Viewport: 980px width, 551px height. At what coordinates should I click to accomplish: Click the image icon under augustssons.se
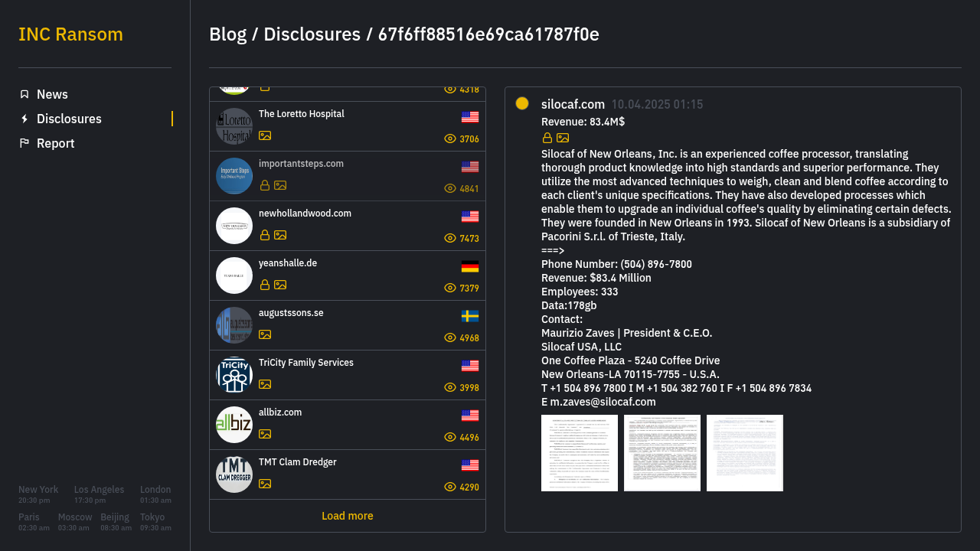(x=265, y=334)
